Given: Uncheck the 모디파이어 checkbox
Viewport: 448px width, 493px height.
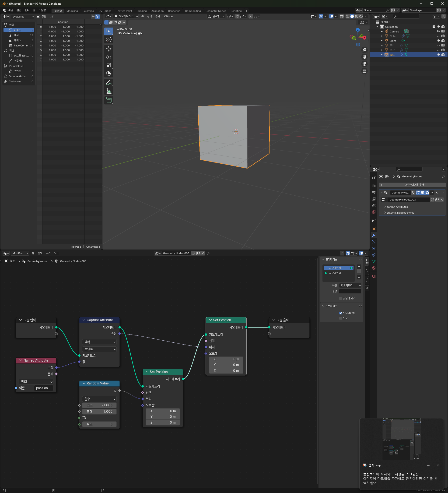Looking at the screenshot, I should 340,313.
